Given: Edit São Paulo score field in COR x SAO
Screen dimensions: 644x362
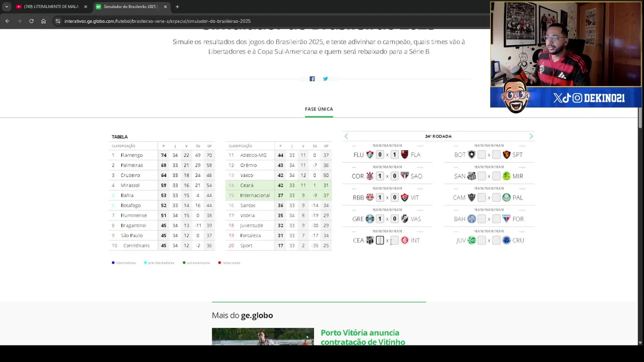Looking at the screenshot, I should 394,176.
